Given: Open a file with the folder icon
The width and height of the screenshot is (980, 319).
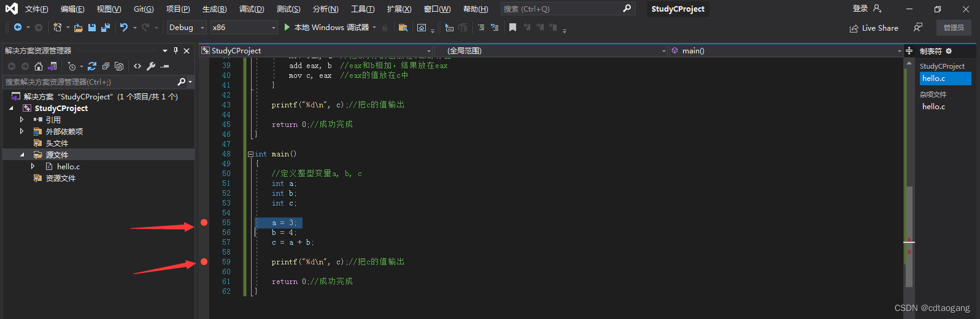Looking at the screenshot, I should [x=79, y=28].
